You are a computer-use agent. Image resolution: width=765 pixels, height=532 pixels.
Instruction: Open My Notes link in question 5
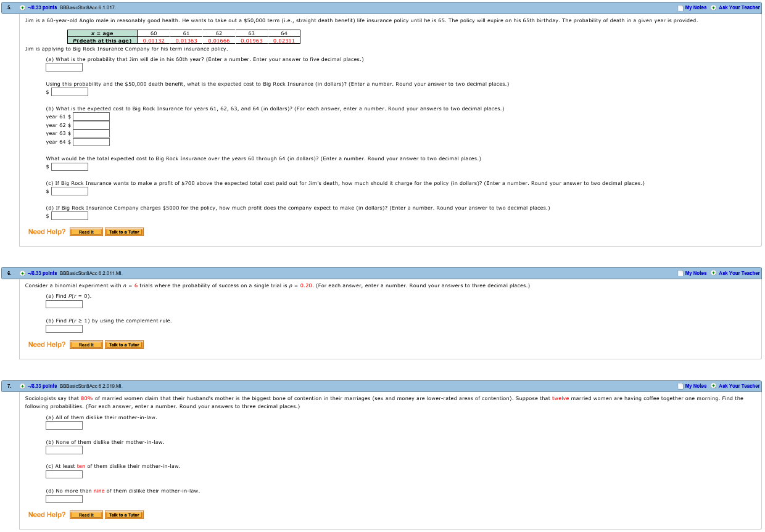(x=695, y=7)
